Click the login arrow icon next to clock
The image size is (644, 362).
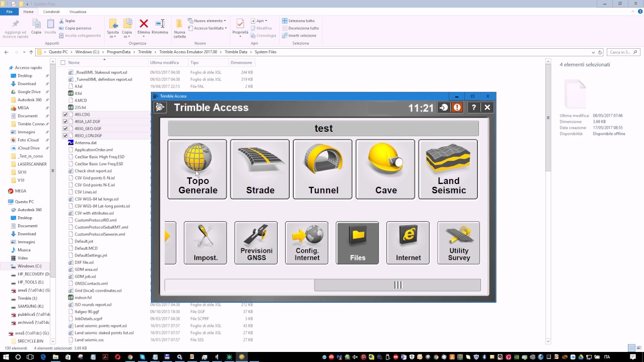pyautogui.click(x=444, y=108)
